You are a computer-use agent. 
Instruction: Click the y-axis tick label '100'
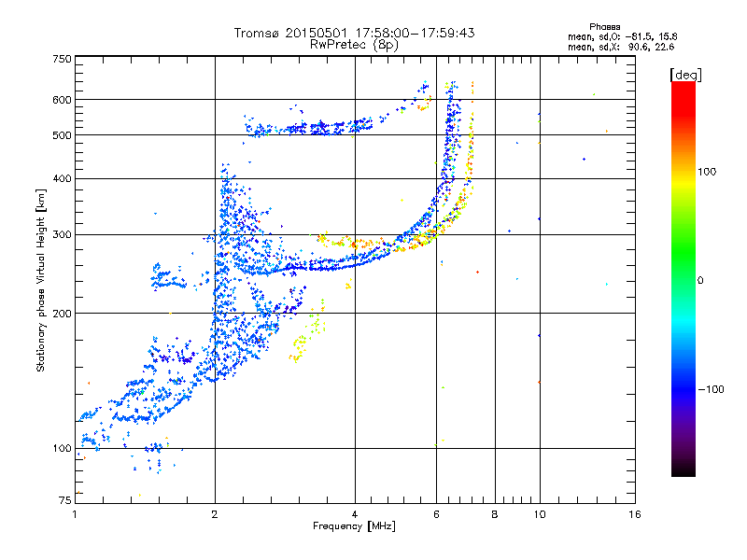coord(62,448)
